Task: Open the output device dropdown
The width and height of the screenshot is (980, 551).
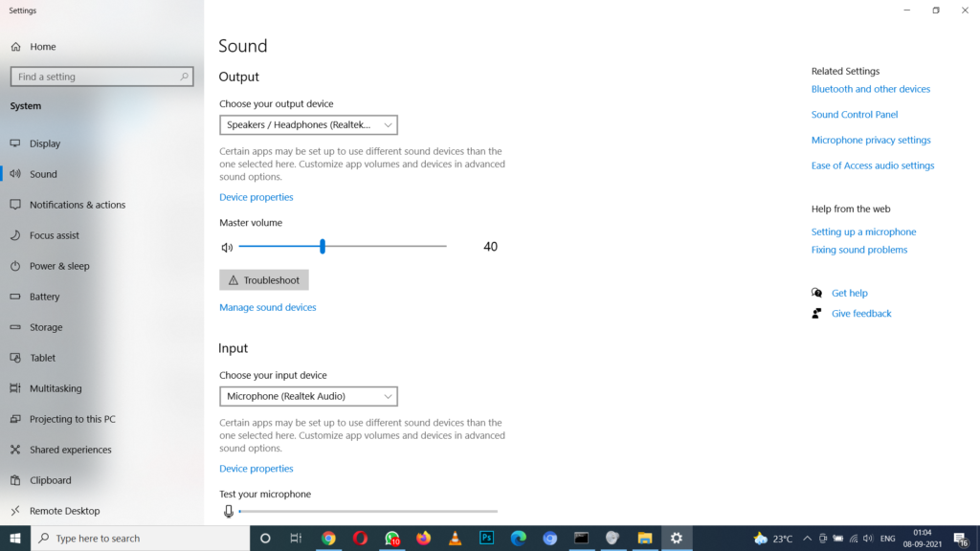Action: pos(308,124)
